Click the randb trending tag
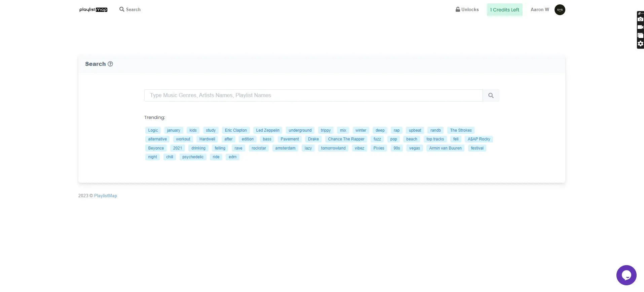This screenshot has width=644, height=292. click(435, 130)
